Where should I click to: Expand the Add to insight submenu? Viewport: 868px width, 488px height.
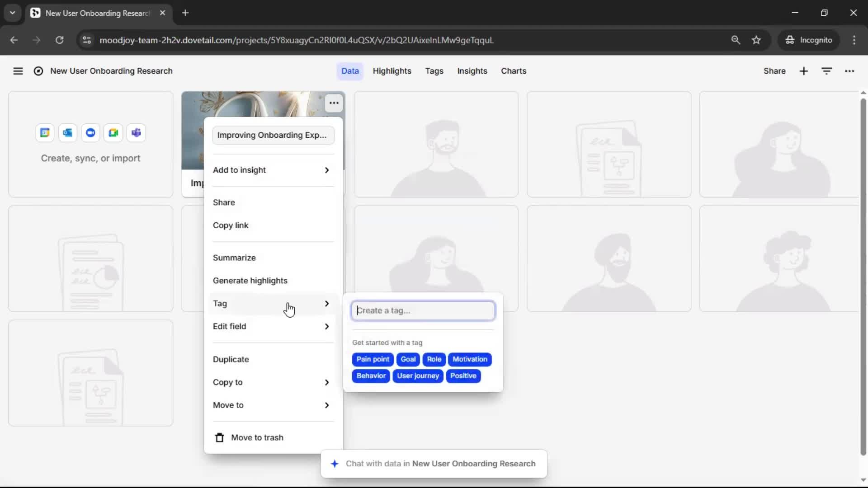[271, 170]
